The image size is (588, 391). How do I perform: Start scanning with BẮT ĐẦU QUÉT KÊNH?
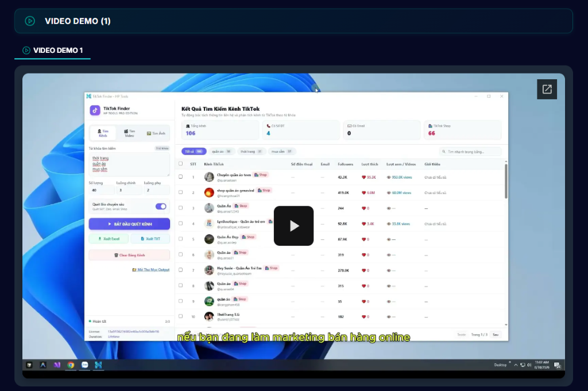tap(129, 224)
